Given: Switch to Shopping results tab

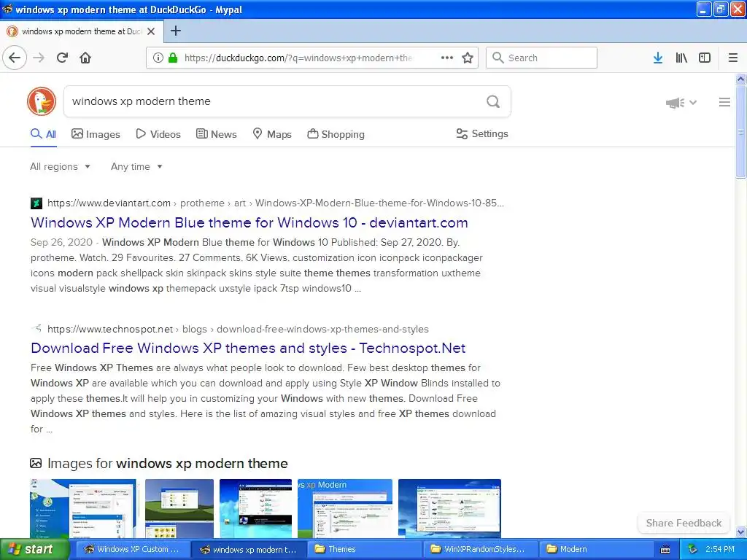Looking at the screenshot, I should pos(336,134).
